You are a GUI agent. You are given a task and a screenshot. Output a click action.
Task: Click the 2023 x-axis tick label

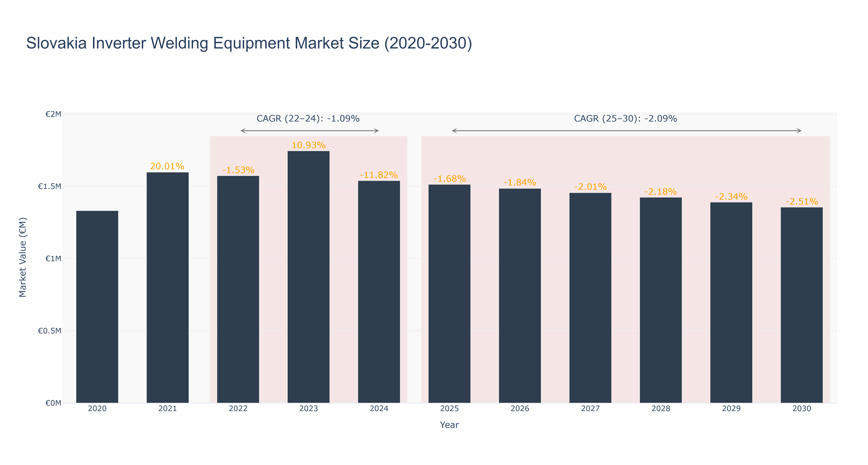tap(309, 409)
